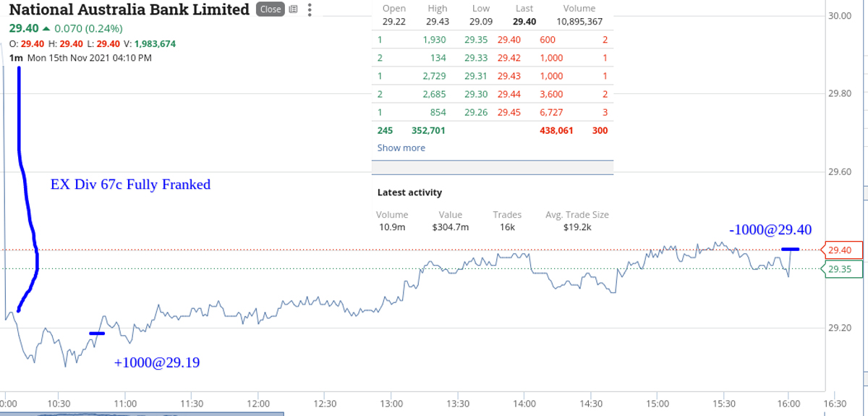Select the 1m chart interval label
Viewport: 868px width, 416px height.
[x=15, y=57]
